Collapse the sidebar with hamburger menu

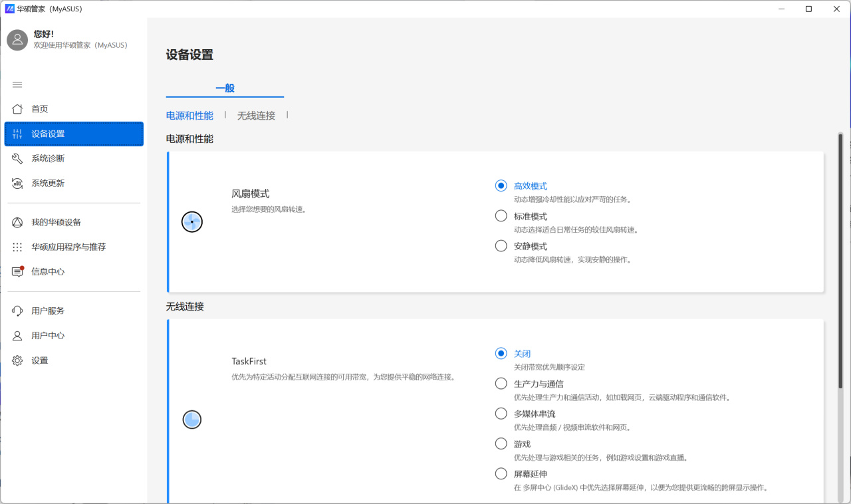coord(17,84)
